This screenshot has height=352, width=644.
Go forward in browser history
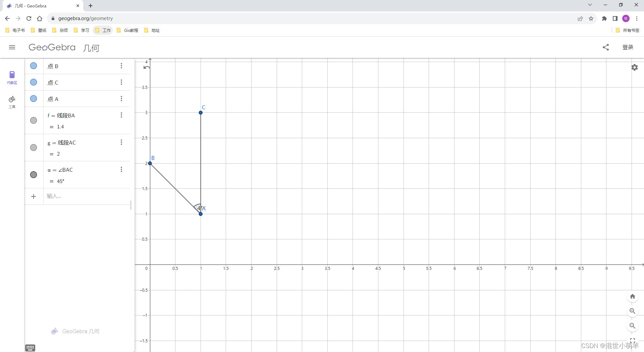(18, 18)
